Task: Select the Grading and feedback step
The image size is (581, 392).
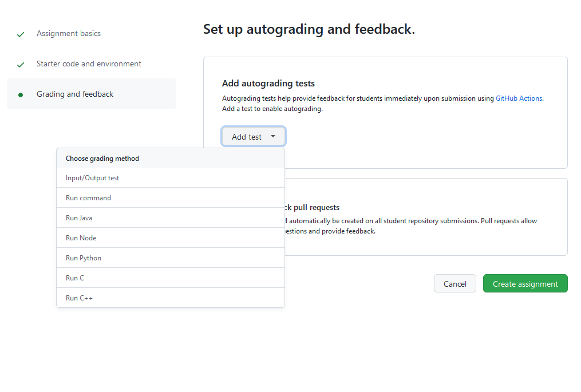Action: 91,94
